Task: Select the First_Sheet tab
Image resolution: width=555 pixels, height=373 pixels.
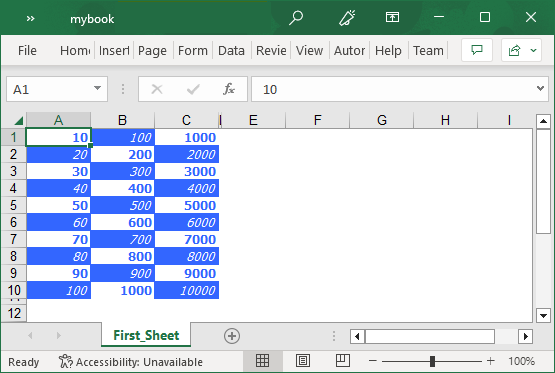Action: coord(146,335)
